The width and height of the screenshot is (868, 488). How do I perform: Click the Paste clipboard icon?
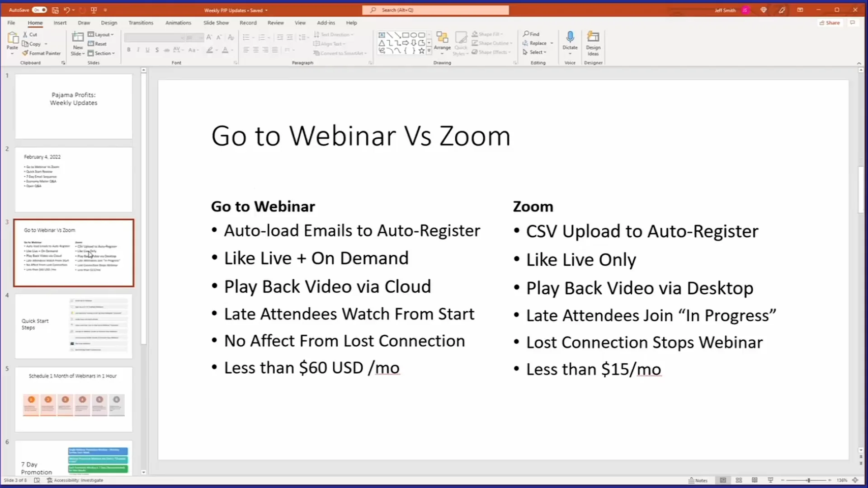[13, 38]
